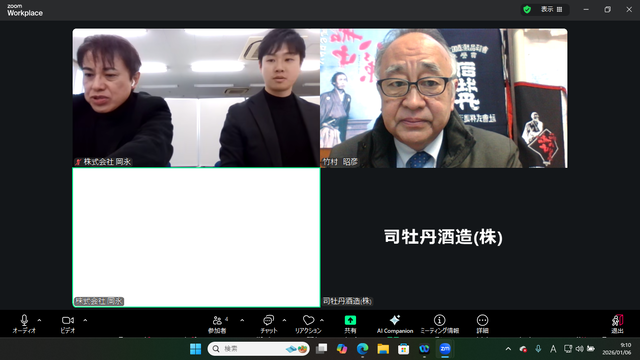Show hidden system tray icons

508,349
